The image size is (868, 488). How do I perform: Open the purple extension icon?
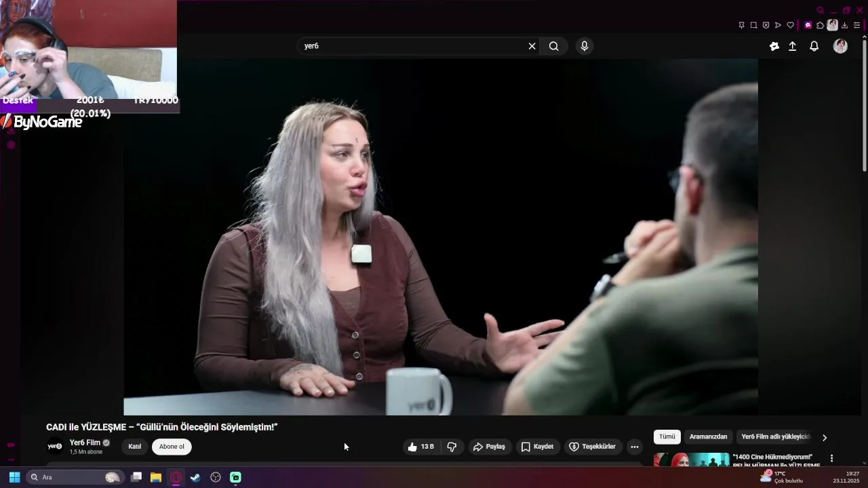tap(808, 25)
